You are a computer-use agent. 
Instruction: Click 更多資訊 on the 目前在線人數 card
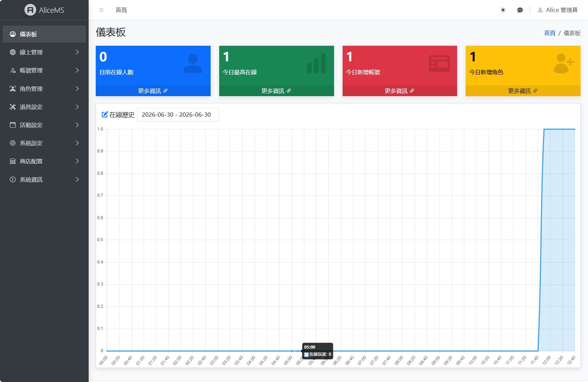(x=153, y=91)
